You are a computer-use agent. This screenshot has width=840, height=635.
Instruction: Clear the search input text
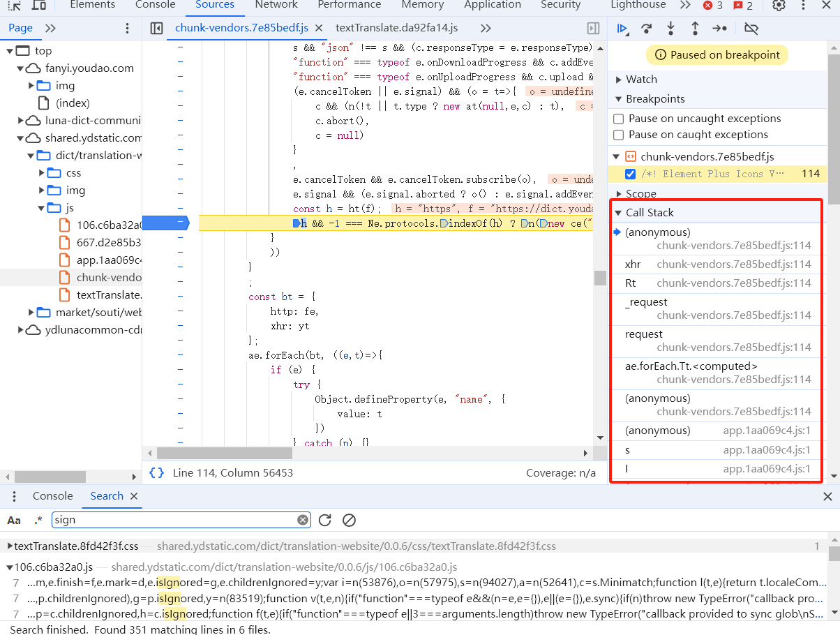coord(303,520)
